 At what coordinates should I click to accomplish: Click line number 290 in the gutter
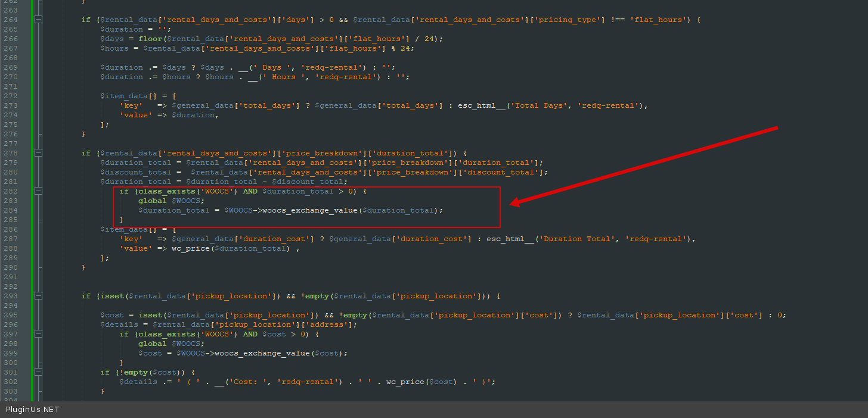[10, 267]
